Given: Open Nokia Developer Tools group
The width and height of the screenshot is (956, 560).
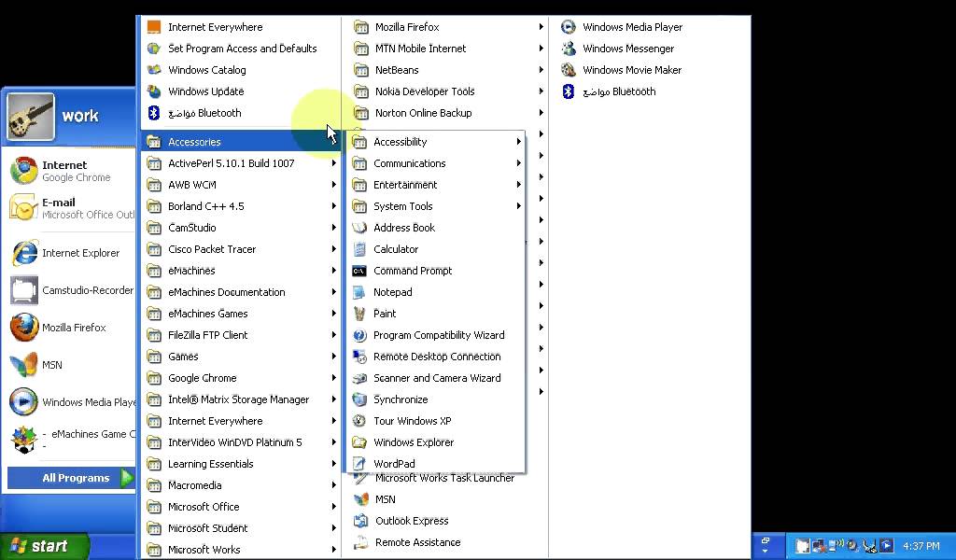Looking at the screenshot, I should pos(448,91).
